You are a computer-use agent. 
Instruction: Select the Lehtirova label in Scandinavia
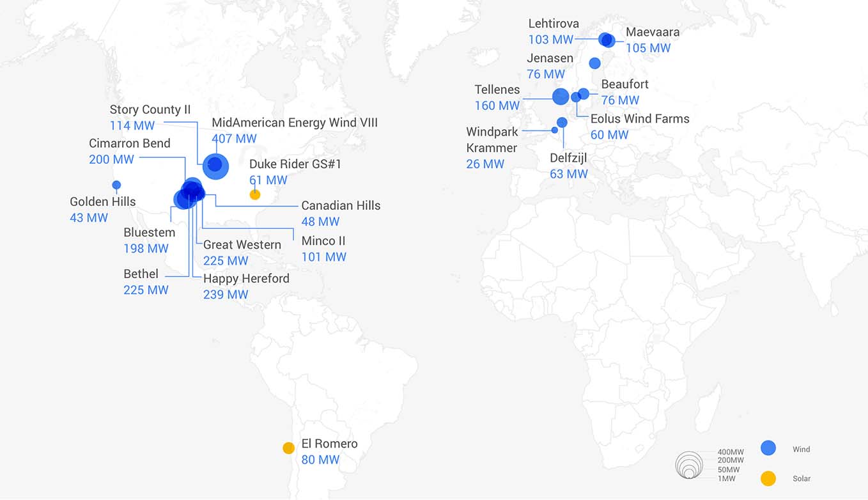tap(554, 24)
